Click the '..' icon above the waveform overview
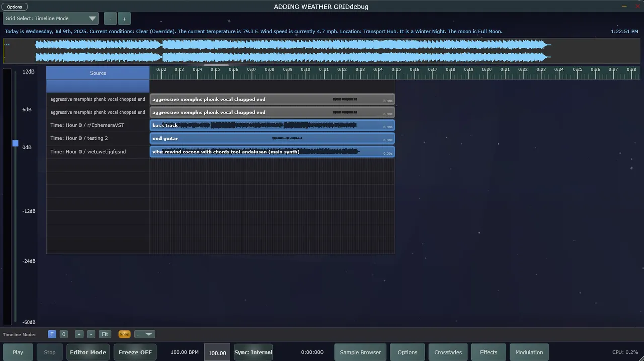 point(7,44)
